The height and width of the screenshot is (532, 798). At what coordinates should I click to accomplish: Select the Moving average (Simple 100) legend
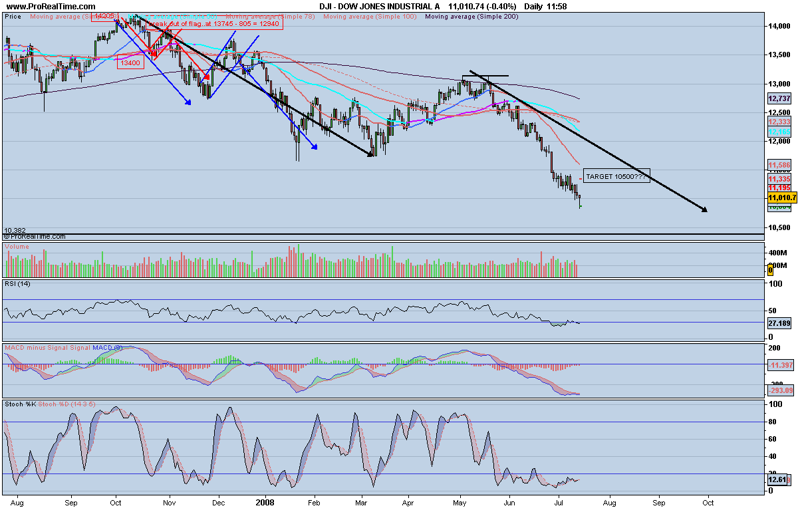tap(368, 16)
